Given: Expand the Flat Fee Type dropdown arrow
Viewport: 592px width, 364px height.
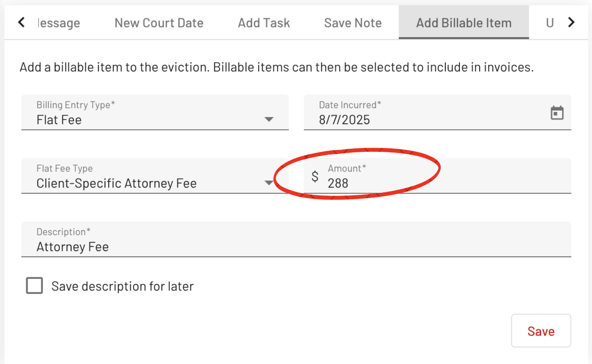Looking at the screenshot, I should [x=269, y=183].
